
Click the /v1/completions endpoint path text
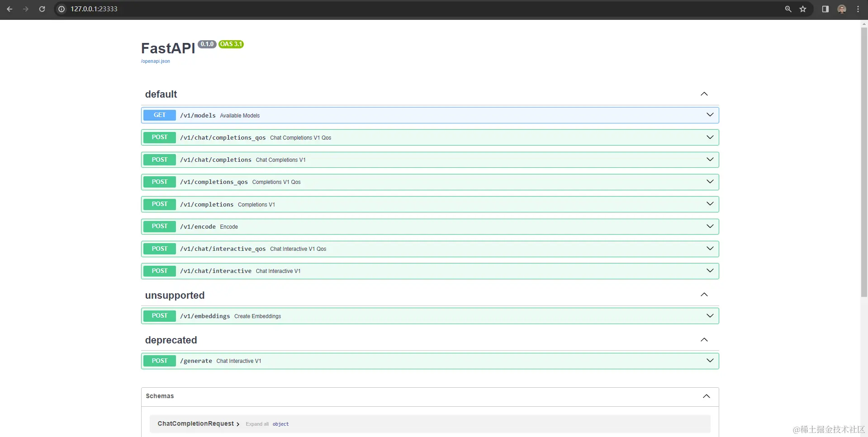point(207,205)
